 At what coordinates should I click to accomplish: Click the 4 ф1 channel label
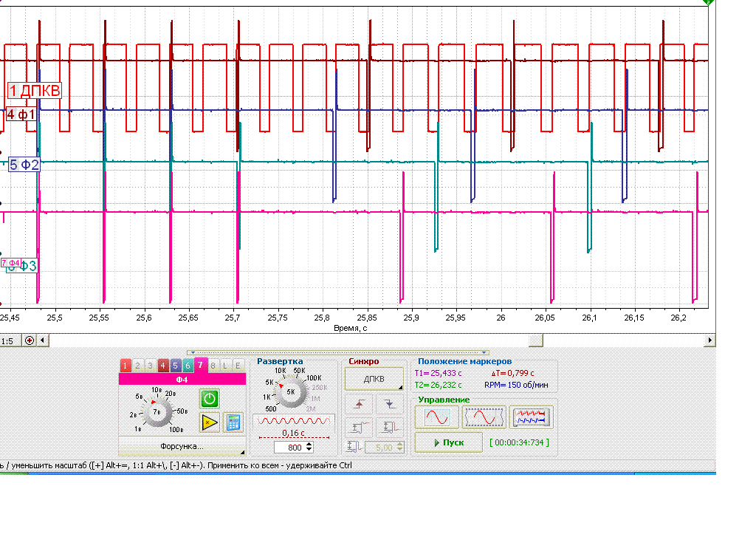pos(21,114)
